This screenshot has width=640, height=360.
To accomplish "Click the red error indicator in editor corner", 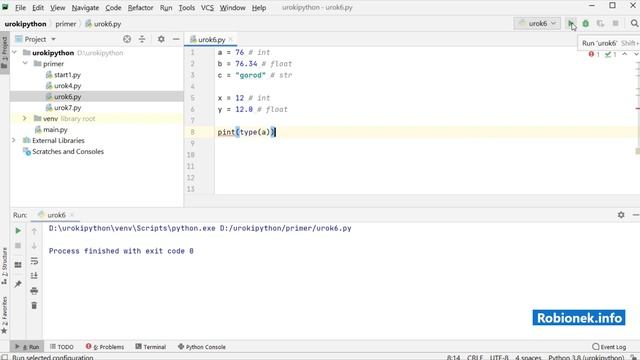I will click(x=594, y=54).
